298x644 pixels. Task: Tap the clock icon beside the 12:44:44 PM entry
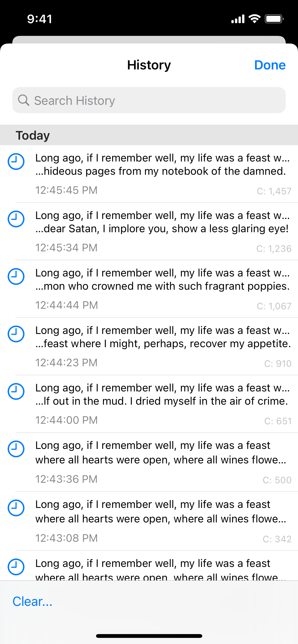pos(16,276)
